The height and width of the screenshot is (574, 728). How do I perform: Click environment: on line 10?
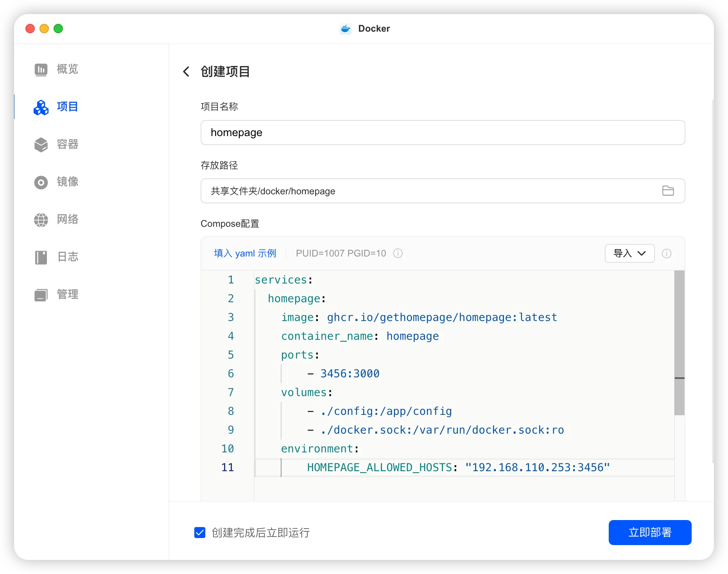tap(320, 449)
